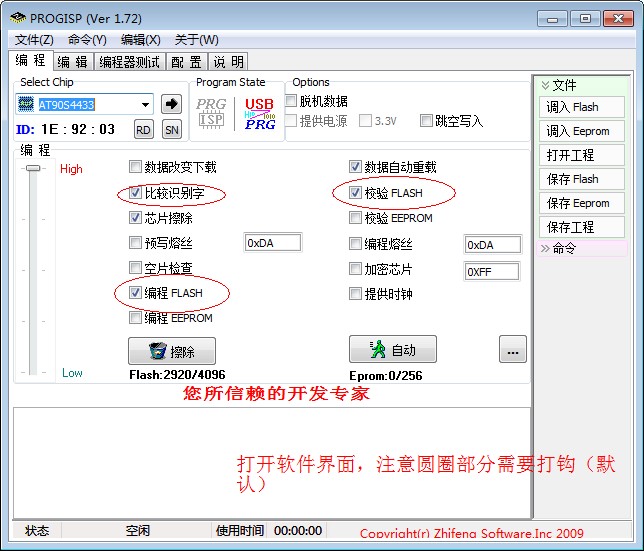The width and height of the screenshot is (644, 551).
Task: Toggle the 脱机数据 checkbox
Action: [291, 101]
